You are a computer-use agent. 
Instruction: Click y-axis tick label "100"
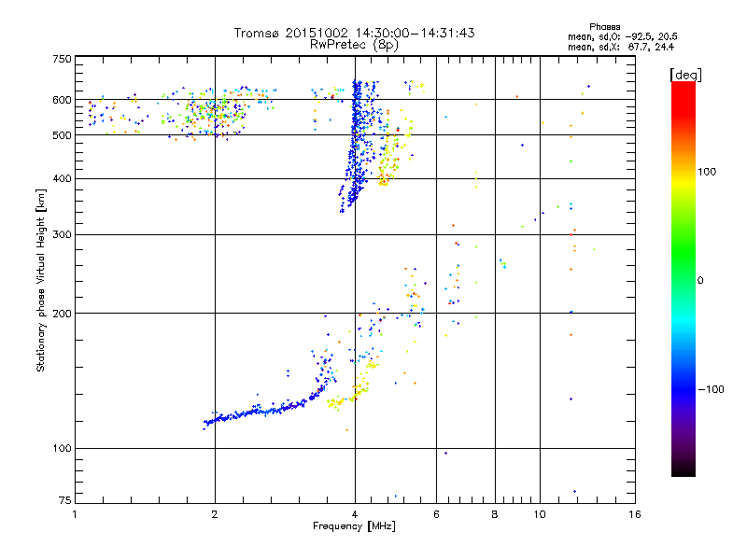62,449
